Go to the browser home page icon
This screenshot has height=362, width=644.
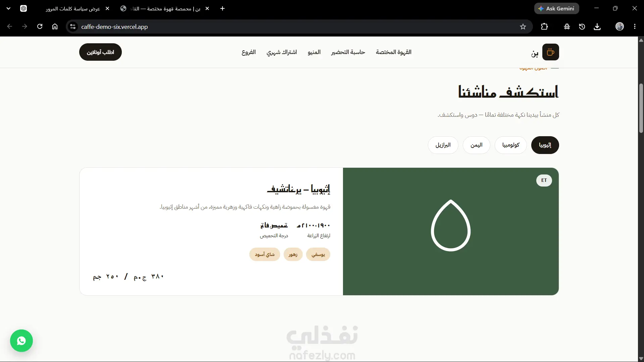55,27
